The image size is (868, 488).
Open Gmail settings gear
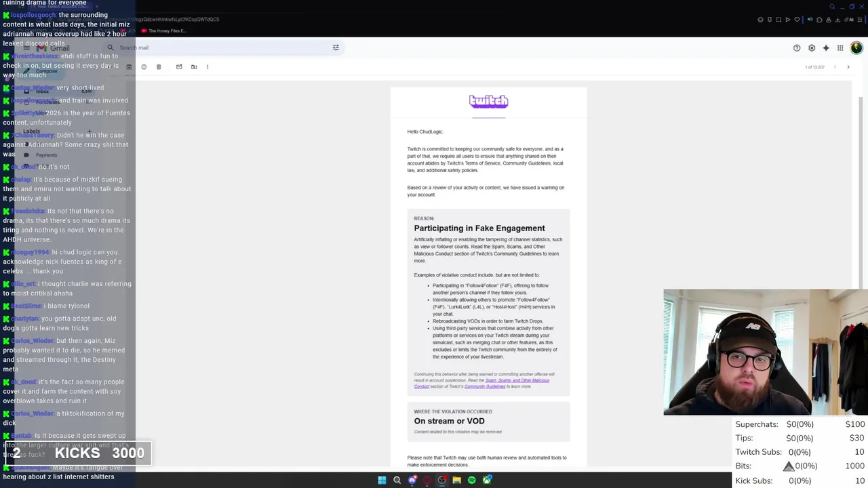point(812,48)
